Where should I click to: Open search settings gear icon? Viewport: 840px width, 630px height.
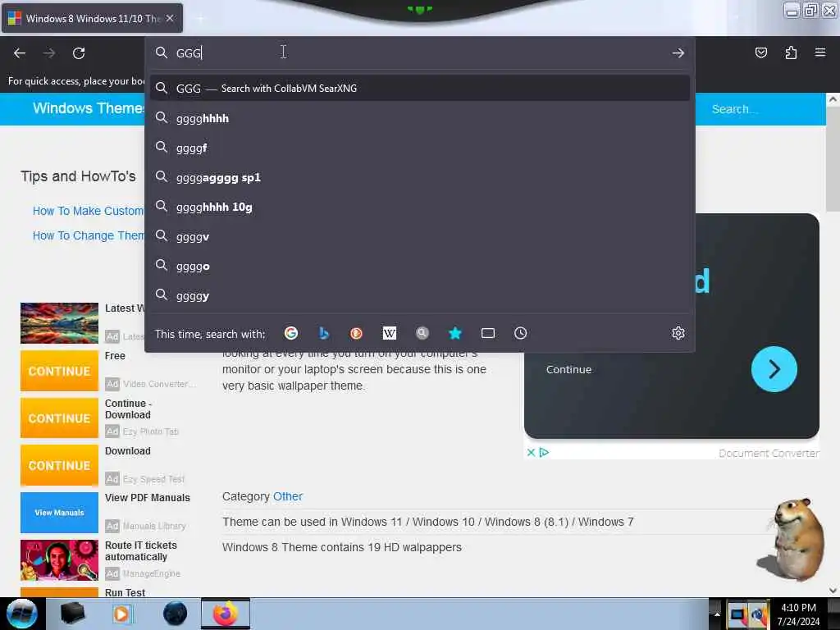tap(678, 333)
